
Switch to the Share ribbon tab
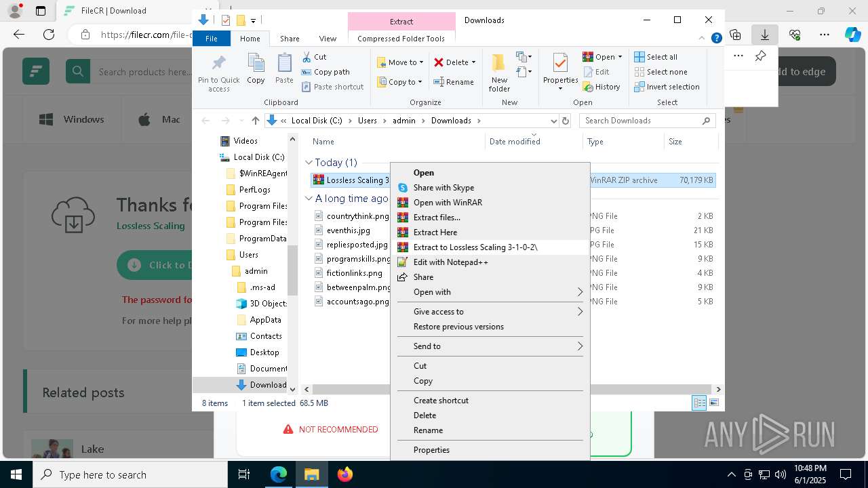(290, 39)
